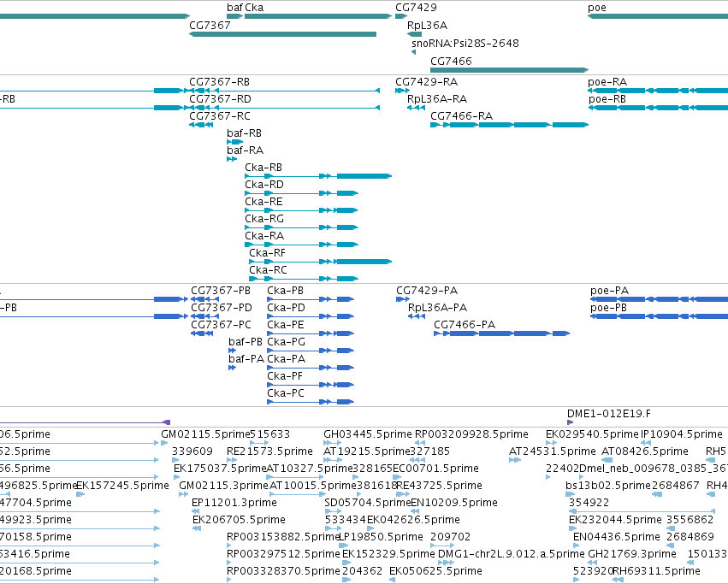Click the baf-RA transcript
The height and width of the screenshot is (584, 728).
[232, 159]
